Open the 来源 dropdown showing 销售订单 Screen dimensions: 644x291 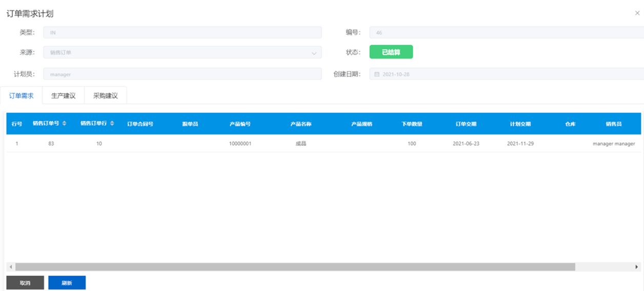tap(183, 52)
